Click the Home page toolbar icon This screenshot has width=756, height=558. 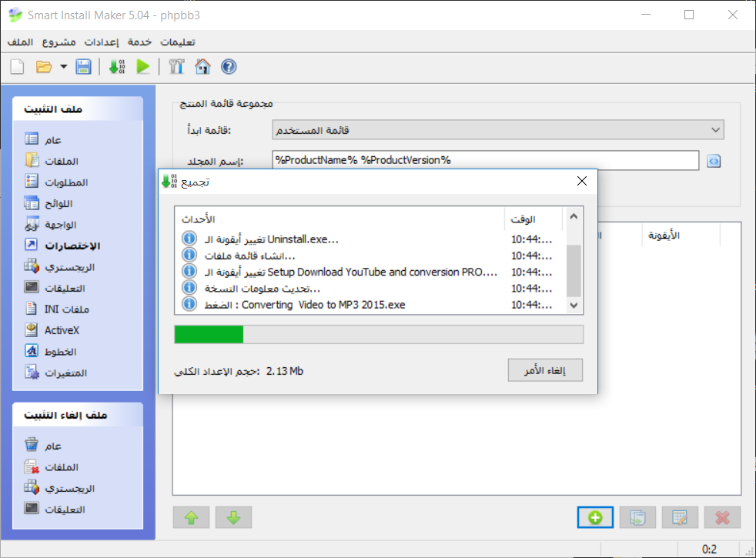(202, 66)
